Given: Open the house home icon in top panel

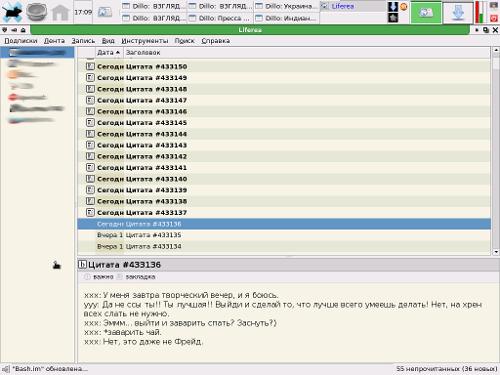Looking at the screenshot, I should point(60,12).
